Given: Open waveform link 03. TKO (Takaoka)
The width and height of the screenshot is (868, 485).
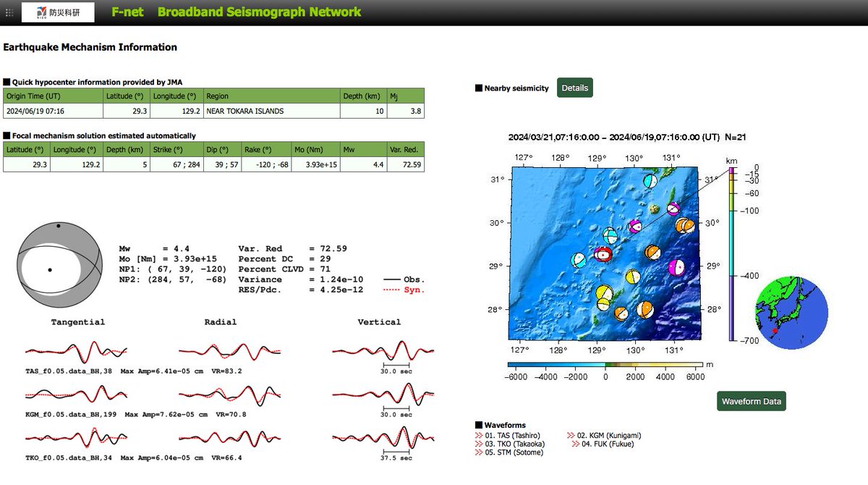Looking at the screenshot, I should [515, 444].
